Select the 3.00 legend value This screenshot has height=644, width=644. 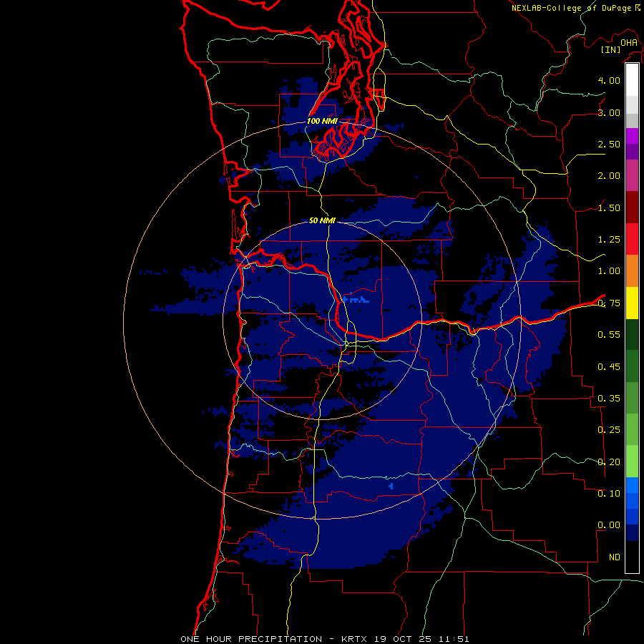(x=609, y=112)
